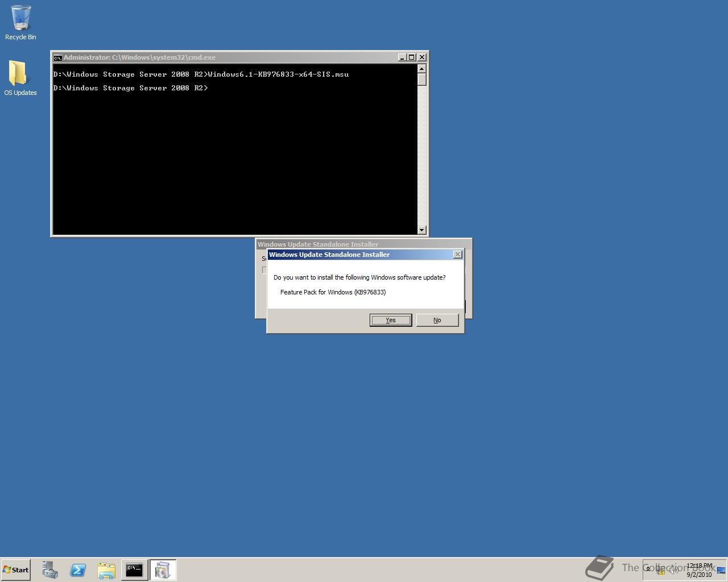Minimize the cmd.exe window

[x=402, y=57]
